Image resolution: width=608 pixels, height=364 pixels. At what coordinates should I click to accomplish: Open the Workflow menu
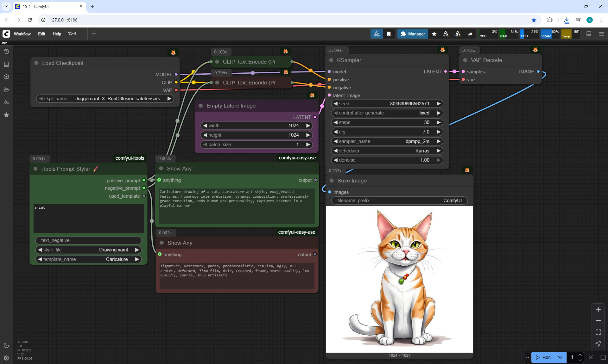pyautogui.click(x=22, y=34)
